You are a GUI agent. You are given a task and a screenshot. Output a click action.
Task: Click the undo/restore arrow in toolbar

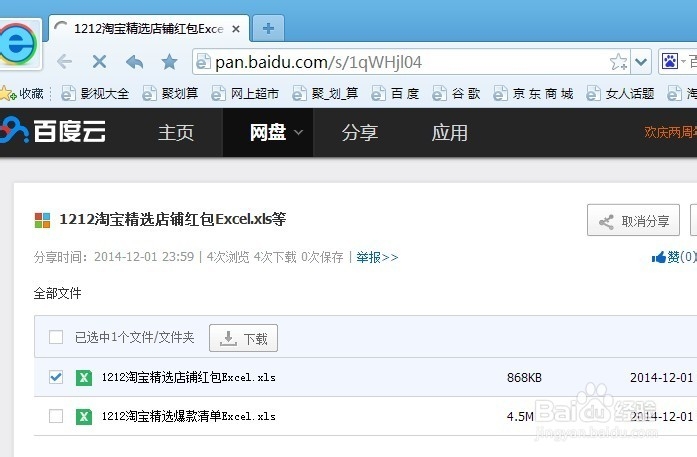pos(134,62)
